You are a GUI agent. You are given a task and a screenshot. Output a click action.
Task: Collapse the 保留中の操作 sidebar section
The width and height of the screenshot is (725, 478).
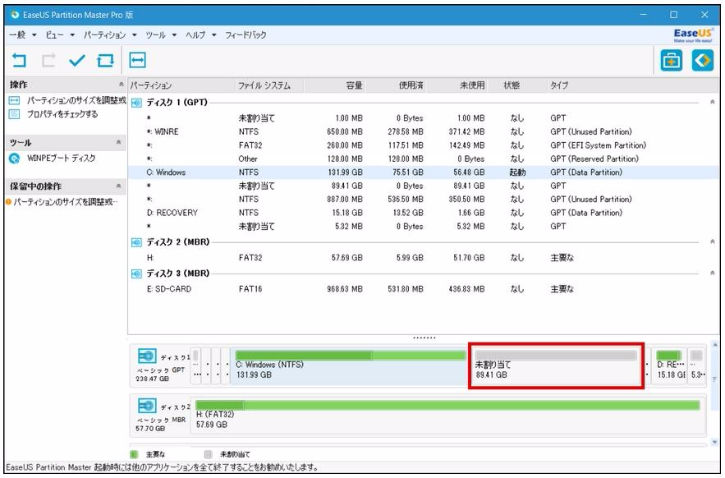point(119,186)
